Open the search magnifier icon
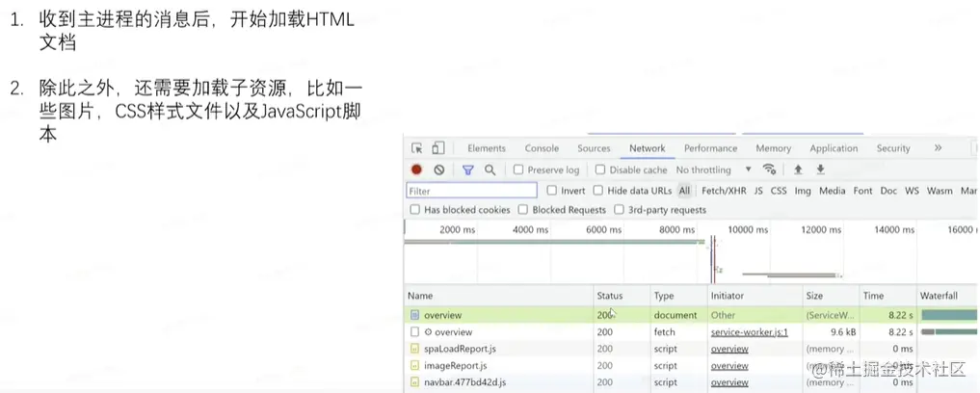The height and width of the screenshot is (393, 980). pyautogui.click(x=490, y=170)
